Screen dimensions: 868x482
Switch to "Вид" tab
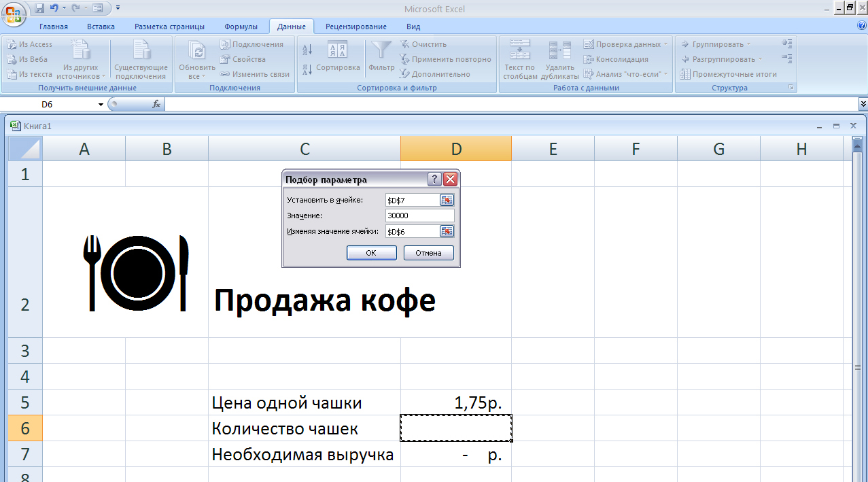coord(413,27)
